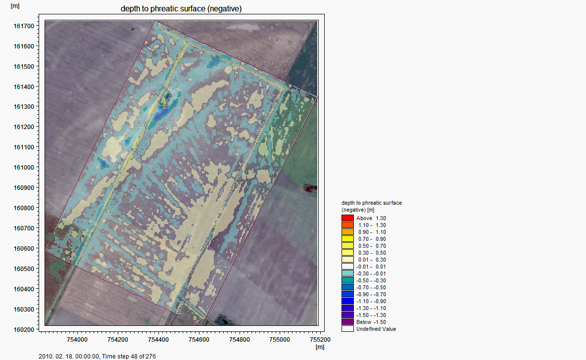Image resolution: width=586 pixels, height=360 pixels.
Task: Click the 161700 label on the vertical axis
Action: 24,26
